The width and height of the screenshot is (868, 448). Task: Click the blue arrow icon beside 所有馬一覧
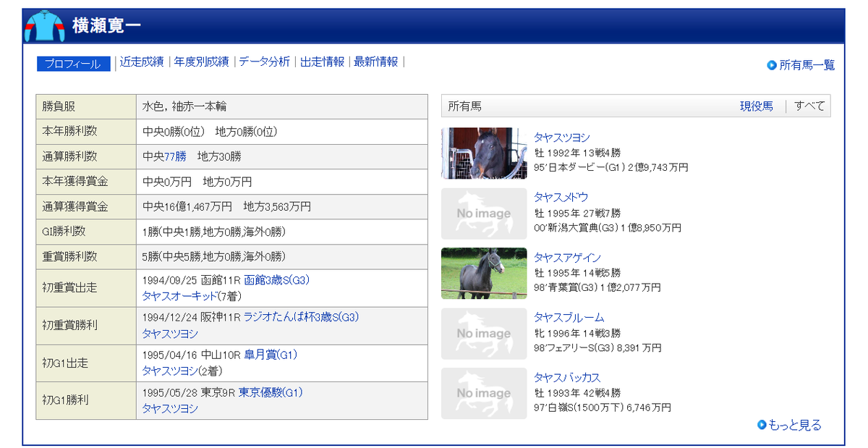click(x=772, y=64)
